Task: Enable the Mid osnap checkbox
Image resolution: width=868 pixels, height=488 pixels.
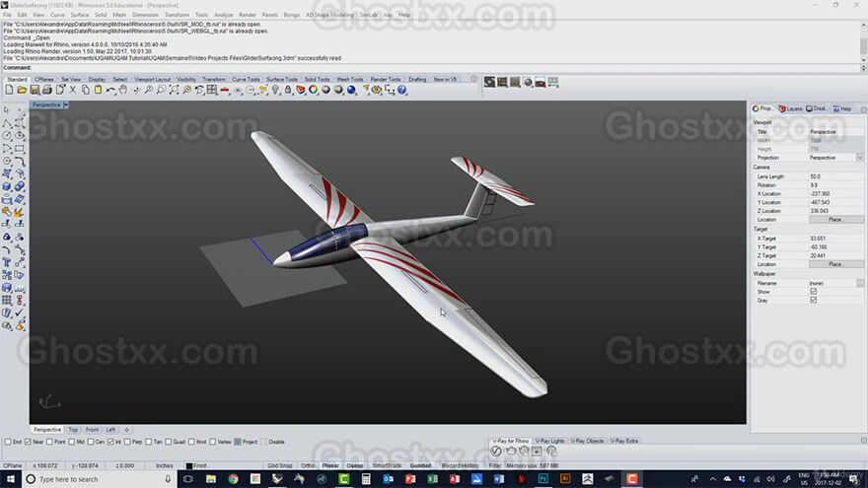Action: click(72, 442)
